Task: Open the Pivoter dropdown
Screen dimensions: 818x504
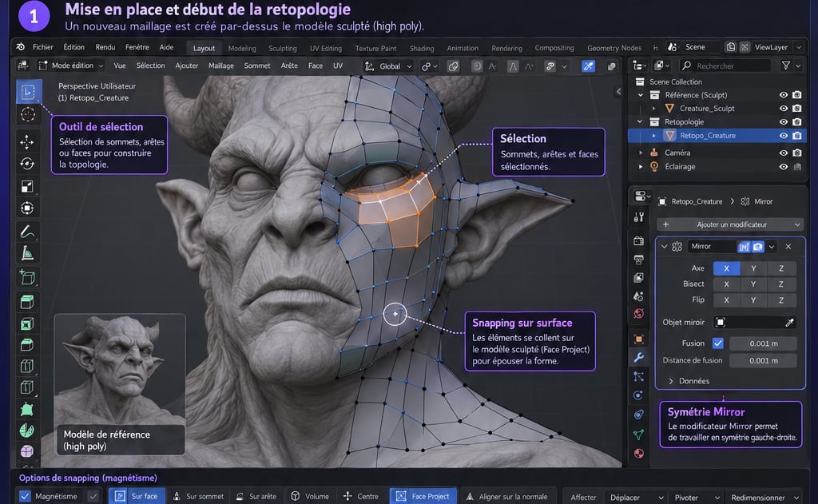Action: pyautogui.click(x=696, y=498)
